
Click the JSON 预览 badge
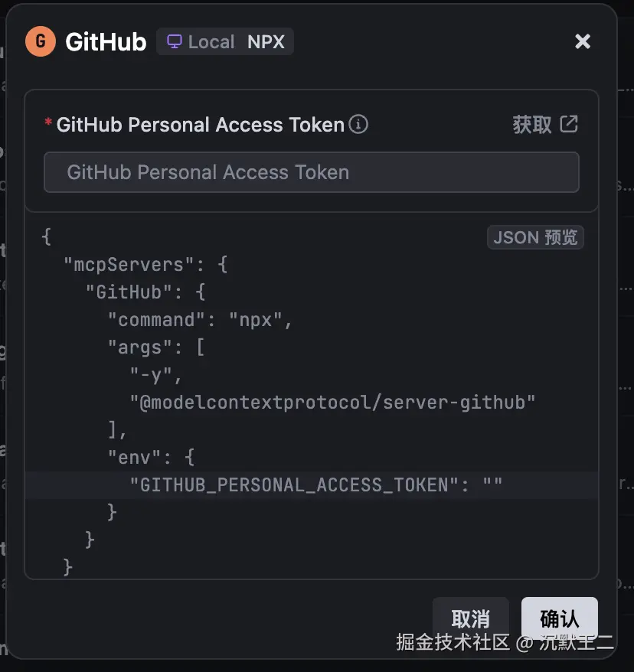[535, 237]
